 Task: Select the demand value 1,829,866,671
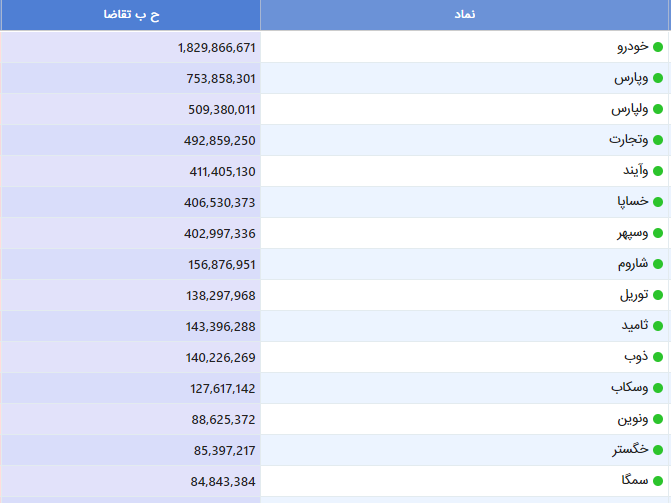(216, 47)
